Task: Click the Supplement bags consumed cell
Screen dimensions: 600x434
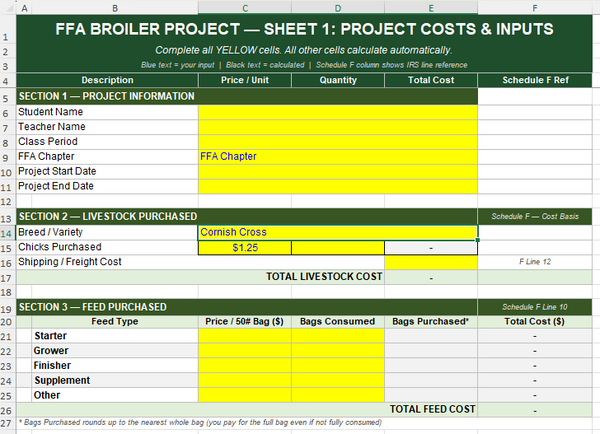Action: [x=338, y=380]
